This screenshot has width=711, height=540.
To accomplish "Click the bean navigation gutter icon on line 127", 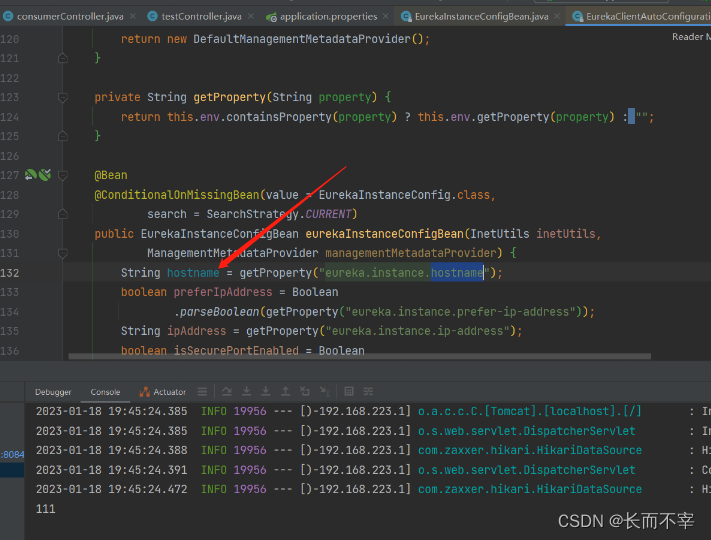I will (x=30, y=175).
